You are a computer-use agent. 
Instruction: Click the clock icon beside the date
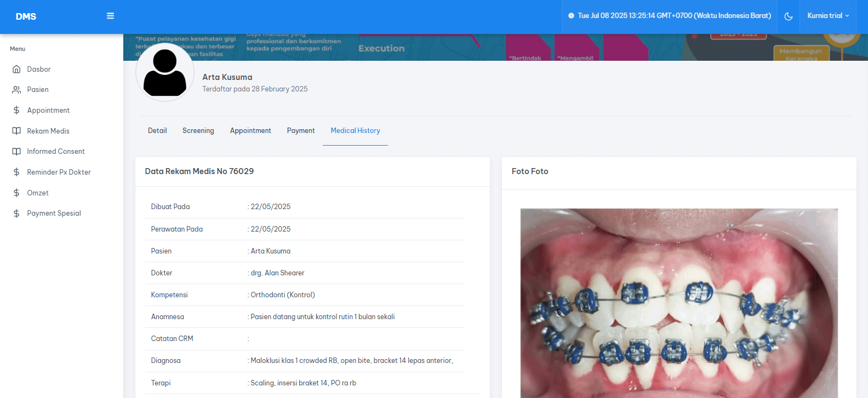[x=571, y=16]
